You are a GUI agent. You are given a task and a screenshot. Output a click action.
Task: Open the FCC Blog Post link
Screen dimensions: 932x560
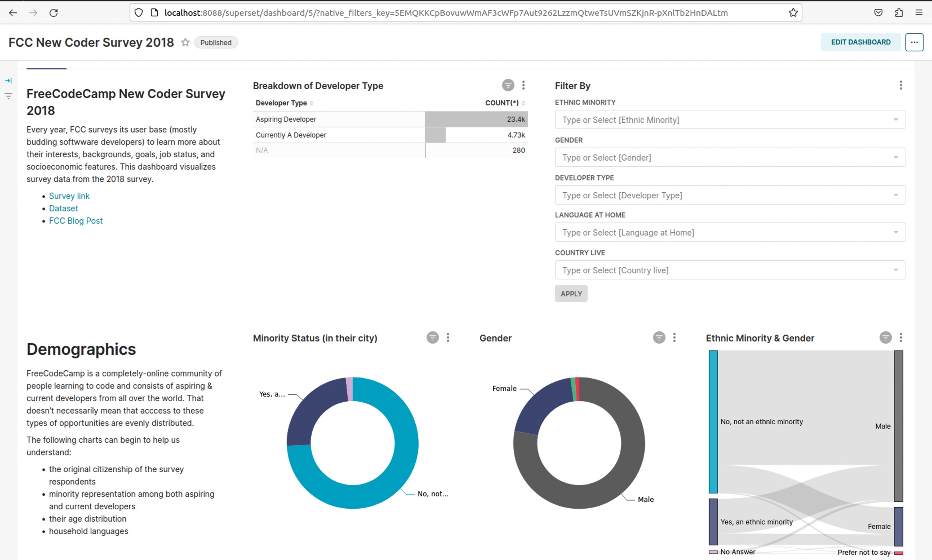tap(75, 221)
